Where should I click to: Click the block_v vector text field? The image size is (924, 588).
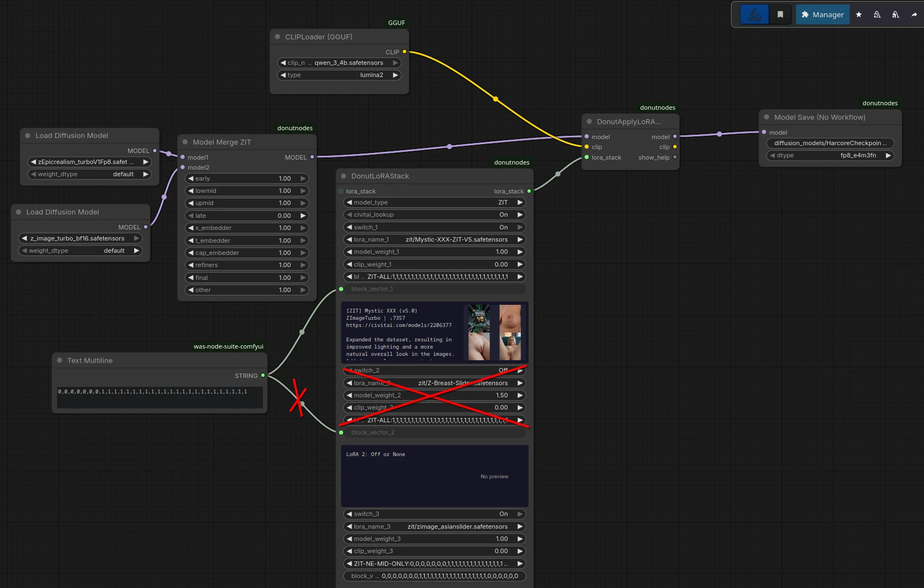click(x=434, y=576)
